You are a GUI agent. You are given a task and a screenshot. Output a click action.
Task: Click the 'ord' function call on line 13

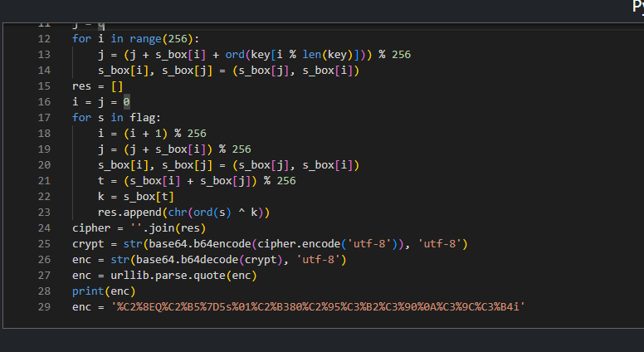point(235,55)
